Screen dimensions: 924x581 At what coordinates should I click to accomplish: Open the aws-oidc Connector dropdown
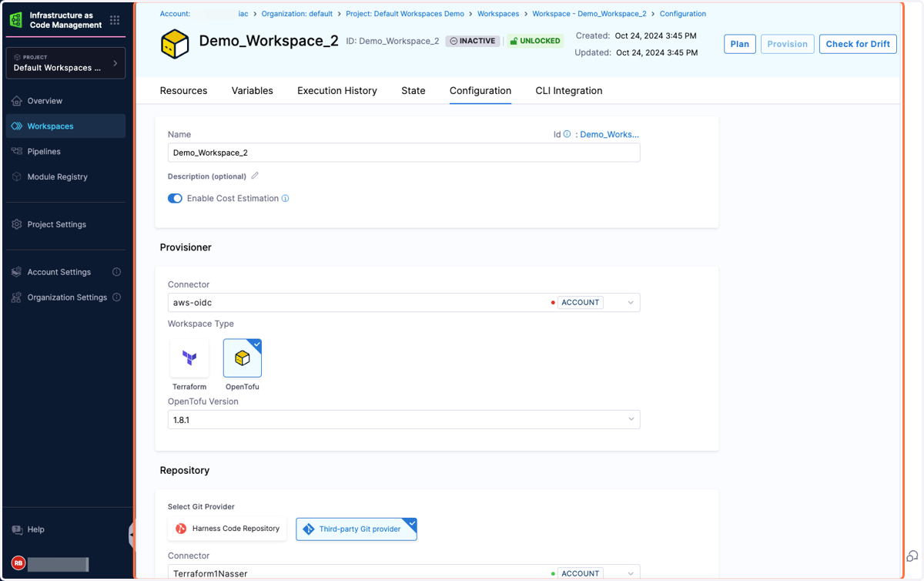coord(403,303)
